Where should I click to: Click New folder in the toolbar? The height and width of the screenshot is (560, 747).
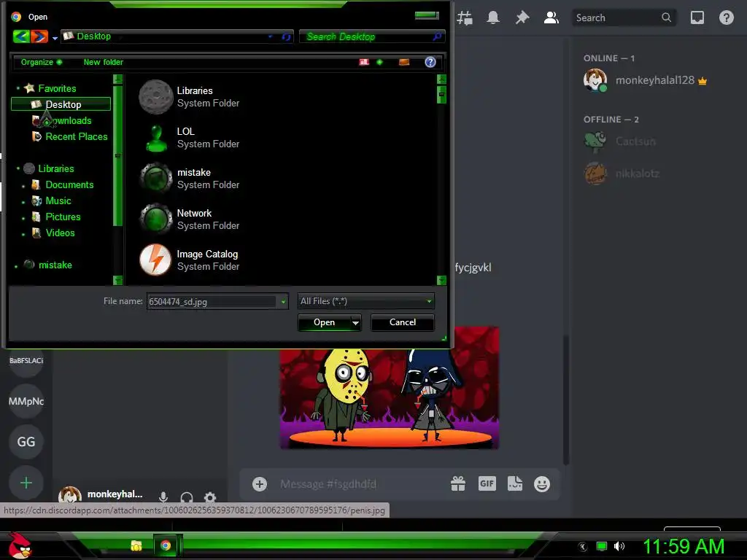(x=104, y=63)
